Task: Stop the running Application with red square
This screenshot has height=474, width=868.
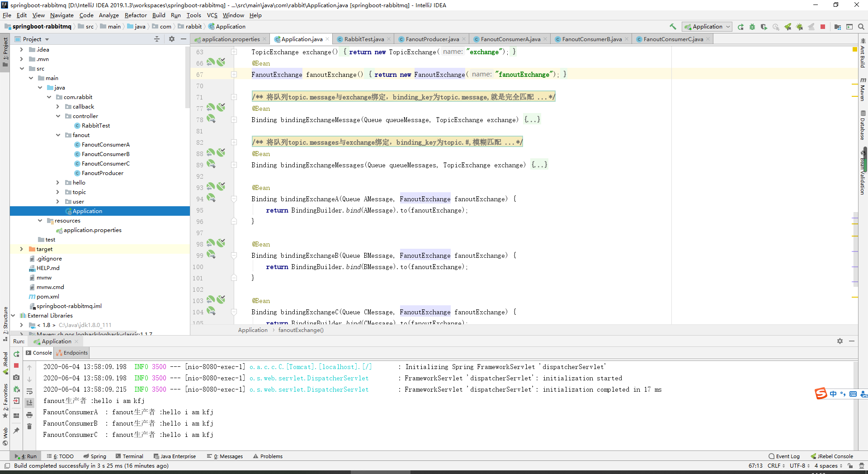Action: click(822, 27)
